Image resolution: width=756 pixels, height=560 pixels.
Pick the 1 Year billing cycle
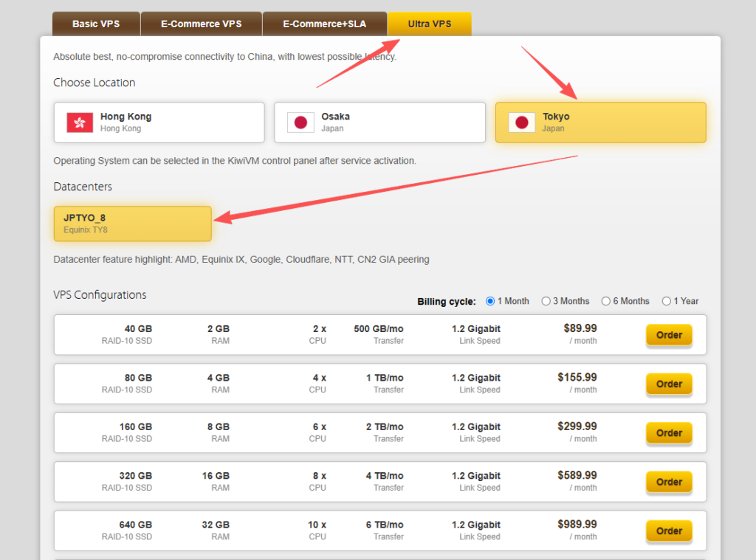(x=667, y=301)
